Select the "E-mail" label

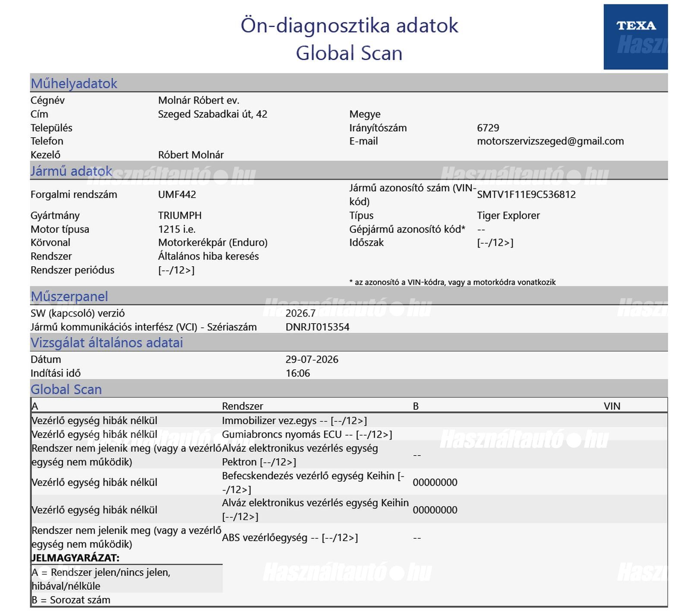tap(363, 141)
